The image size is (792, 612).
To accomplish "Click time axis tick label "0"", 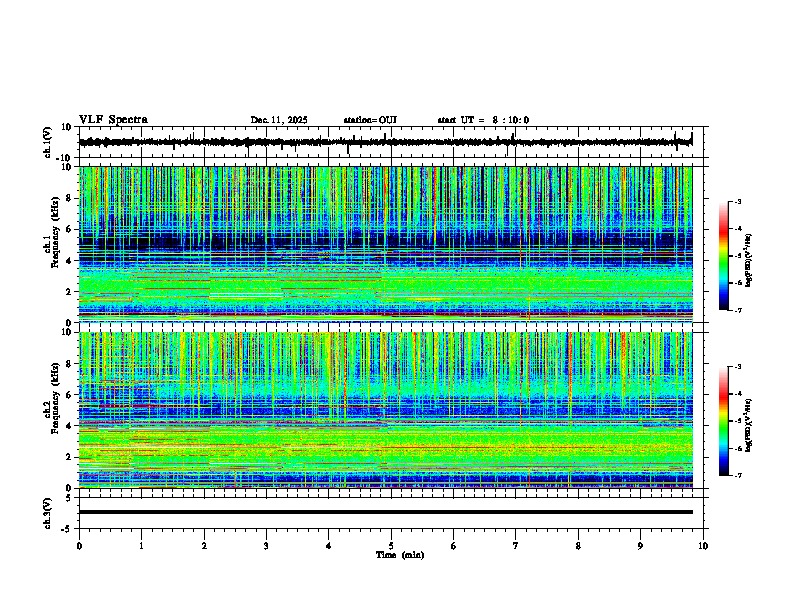I will (x=79, y=546).
